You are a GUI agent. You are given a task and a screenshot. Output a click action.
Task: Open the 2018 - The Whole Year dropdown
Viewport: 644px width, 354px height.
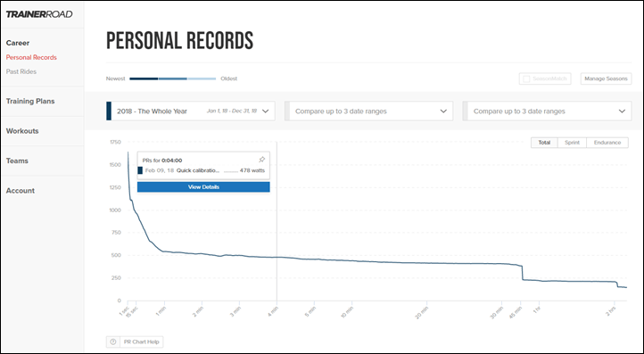coord(191,111)
